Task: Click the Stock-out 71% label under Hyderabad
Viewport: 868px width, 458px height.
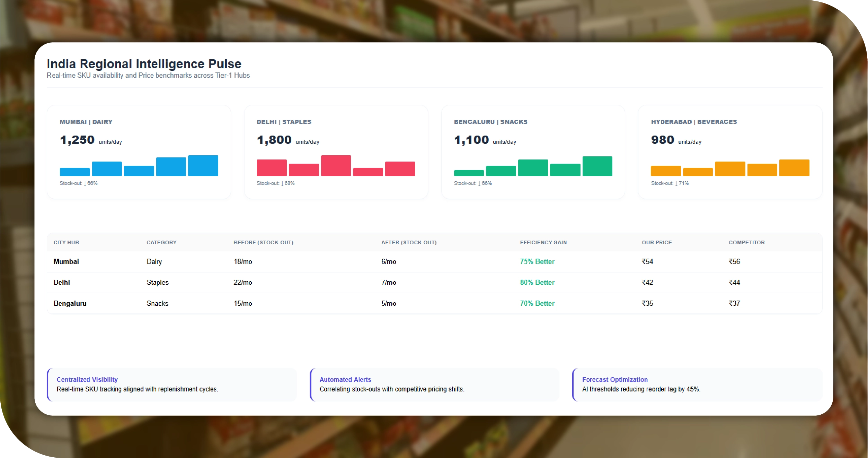Action: pyautogui.click(x=670, y=184)
